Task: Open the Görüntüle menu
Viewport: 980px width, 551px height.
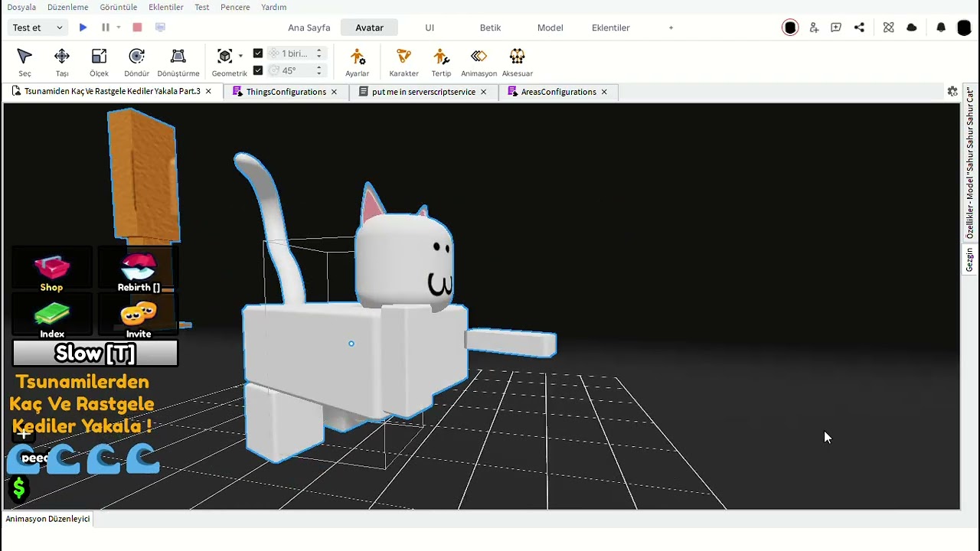Action: pos(119,7)
